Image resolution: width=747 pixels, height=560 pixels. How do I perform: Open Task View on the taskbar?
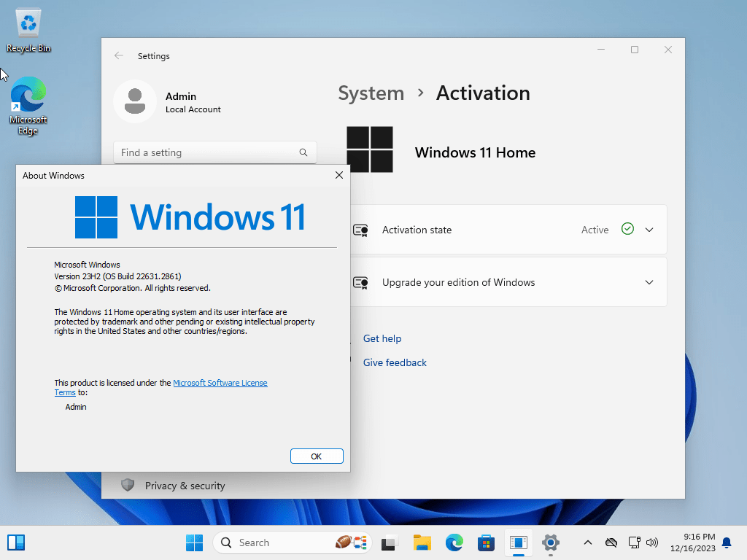tap(390, 542)
